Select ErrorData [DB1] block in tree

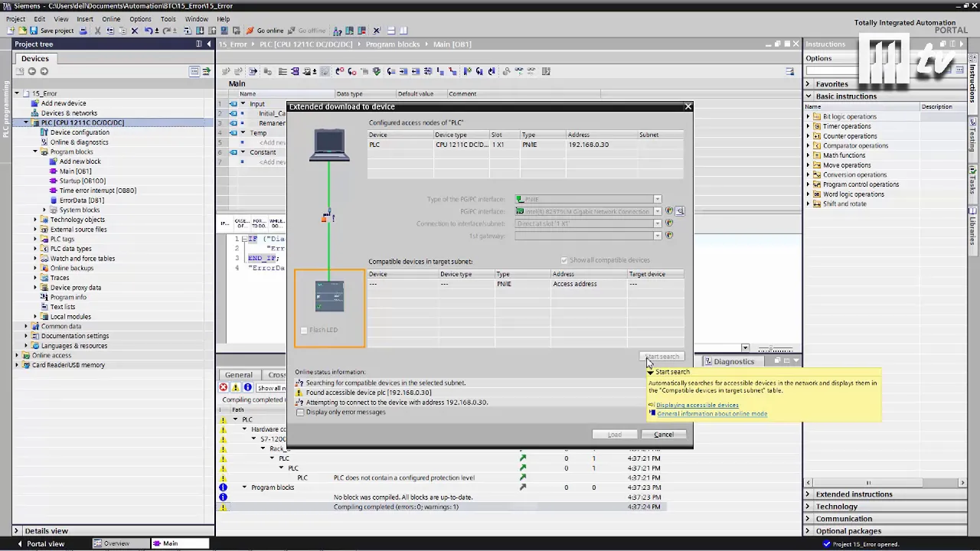(82, 201)
